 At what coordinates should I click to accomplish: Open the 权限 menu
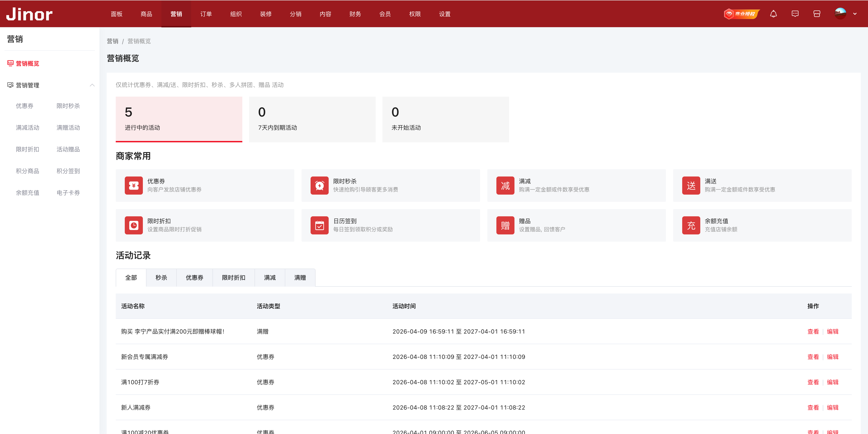[x=415, y=14]
